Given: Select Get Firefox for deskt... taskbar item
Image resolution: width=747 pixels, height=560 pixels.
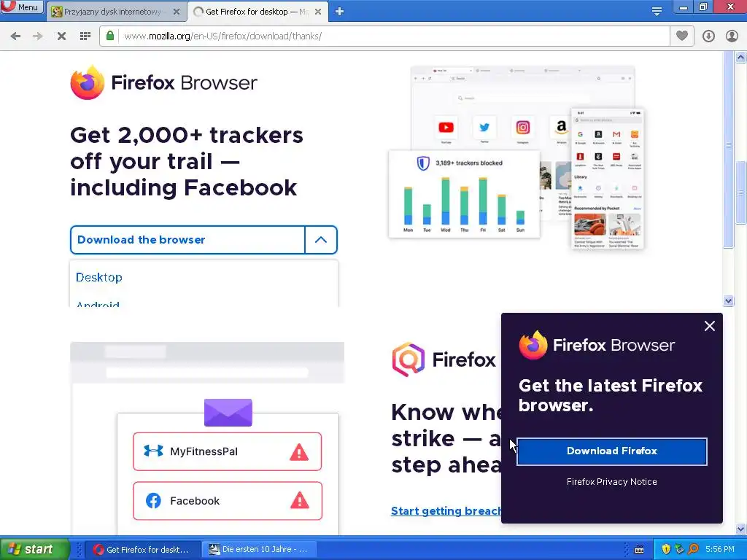Looking at the screenshot, I should coord(142,550).
